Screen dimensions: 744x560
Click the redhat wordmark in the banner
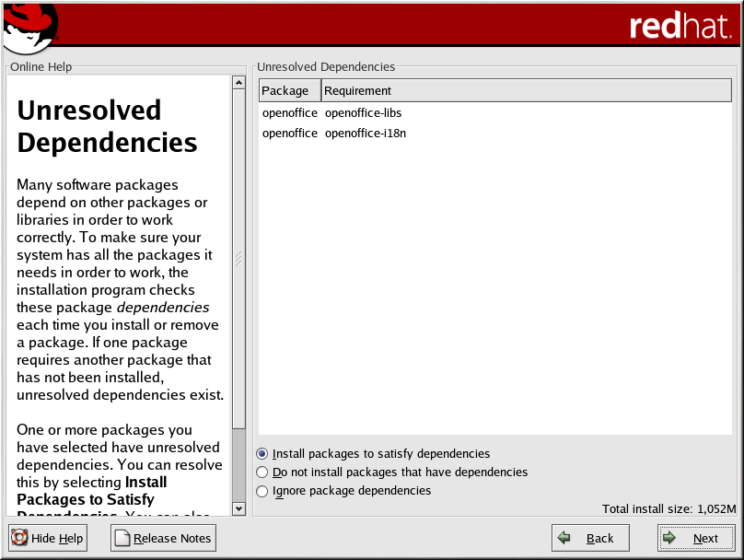point(680,27)
